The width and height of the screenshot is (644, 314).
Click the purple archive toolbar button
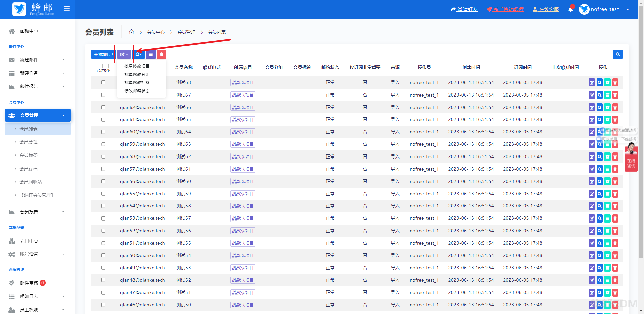151,54
